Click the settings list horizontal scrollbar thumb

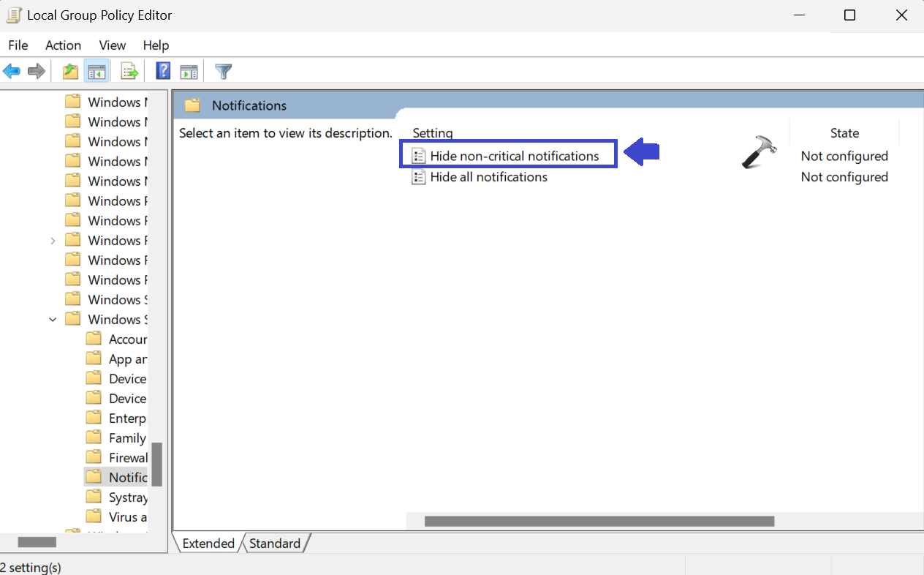click(x=599, y=522)
